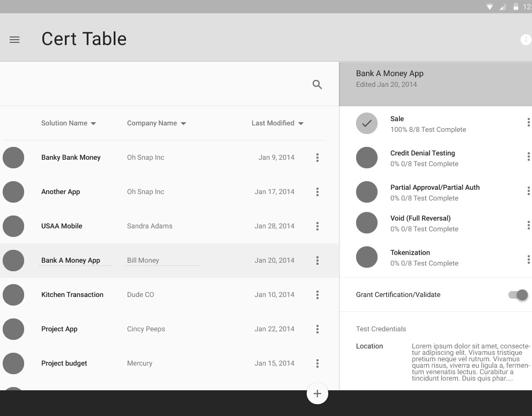Screen dimensions: 532x416
Task: Open more options for USAA Mobile row
Action: click(317, 226)
